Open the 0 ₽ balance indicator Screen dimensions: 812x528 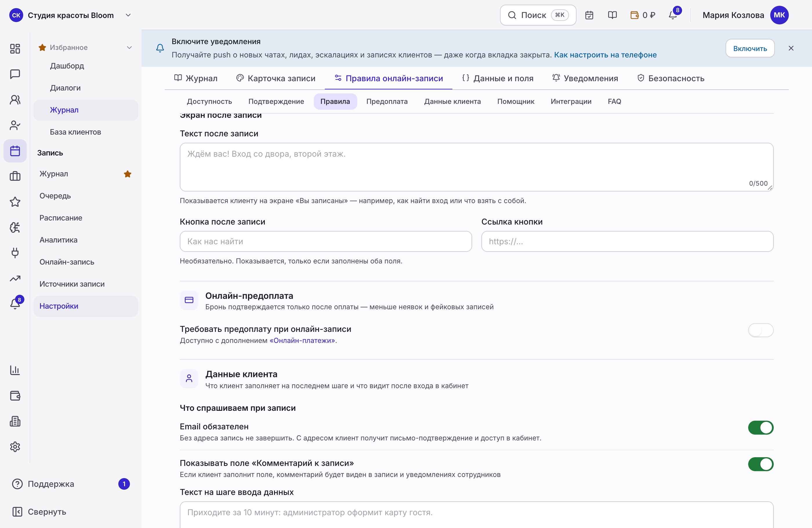point(643,15)
